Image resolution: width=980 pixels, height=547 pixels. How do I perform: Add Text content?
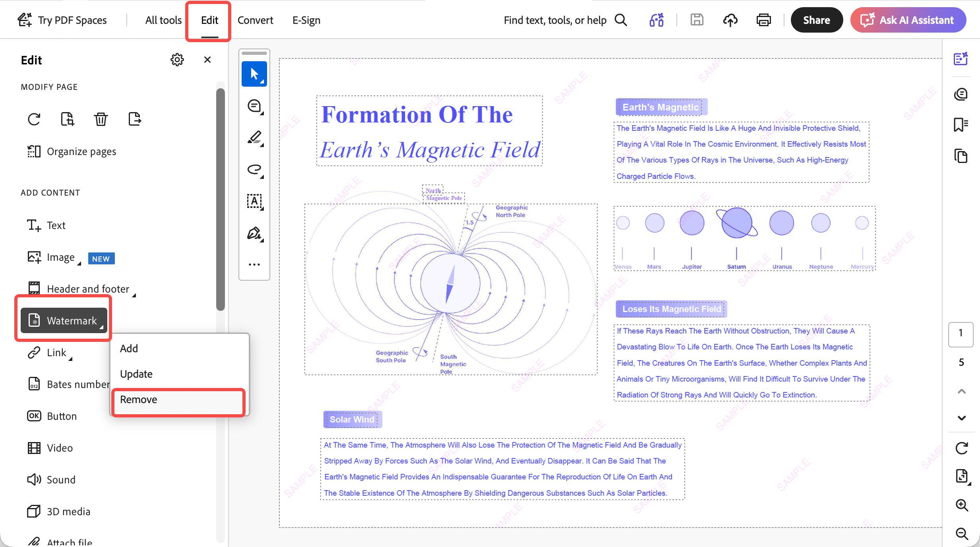[46, 225]
